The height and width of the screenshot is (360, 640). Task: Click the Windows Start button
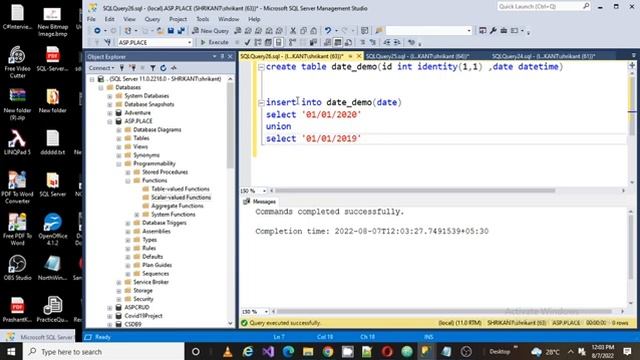11,351
